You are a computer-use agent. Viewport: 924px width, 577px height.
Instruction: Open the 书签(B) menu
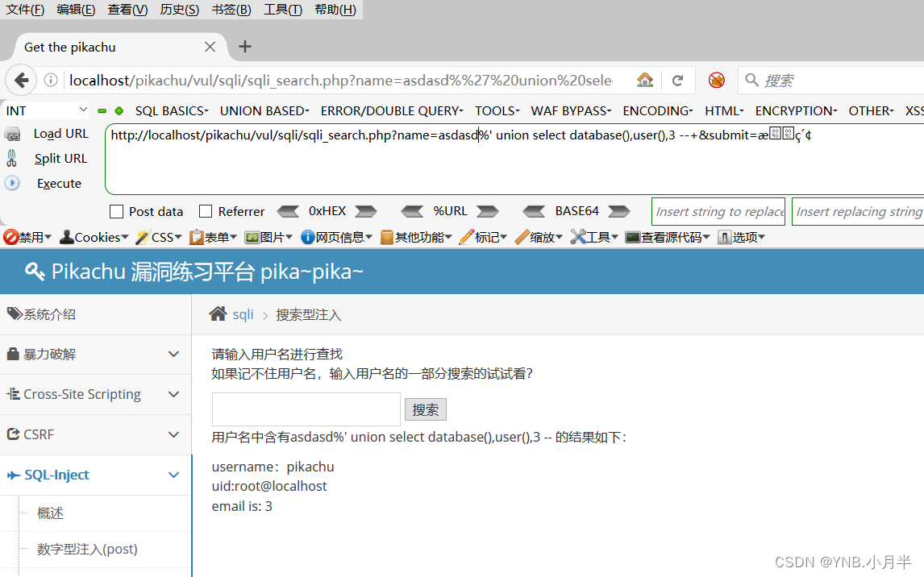(231, 10)
